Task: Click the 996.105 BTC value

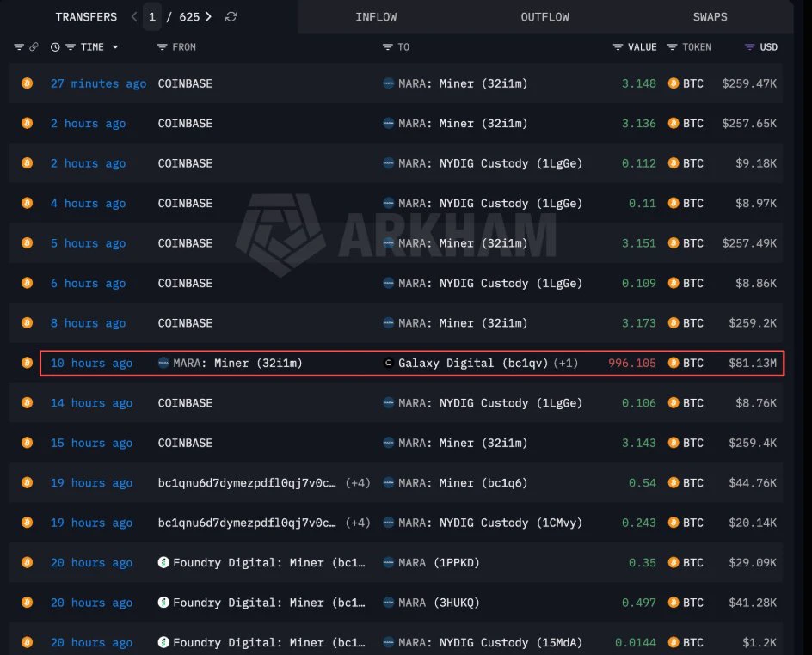Action: (631, 364)
